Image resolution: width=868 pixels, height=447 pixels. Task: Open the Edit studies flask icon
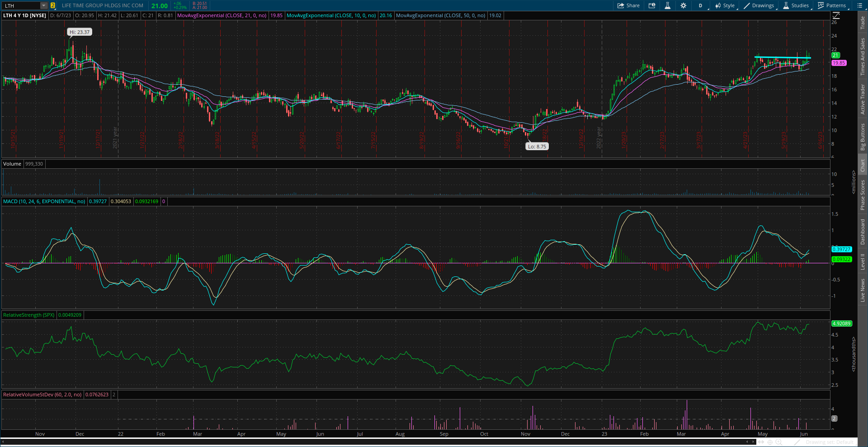click(667, 5)
